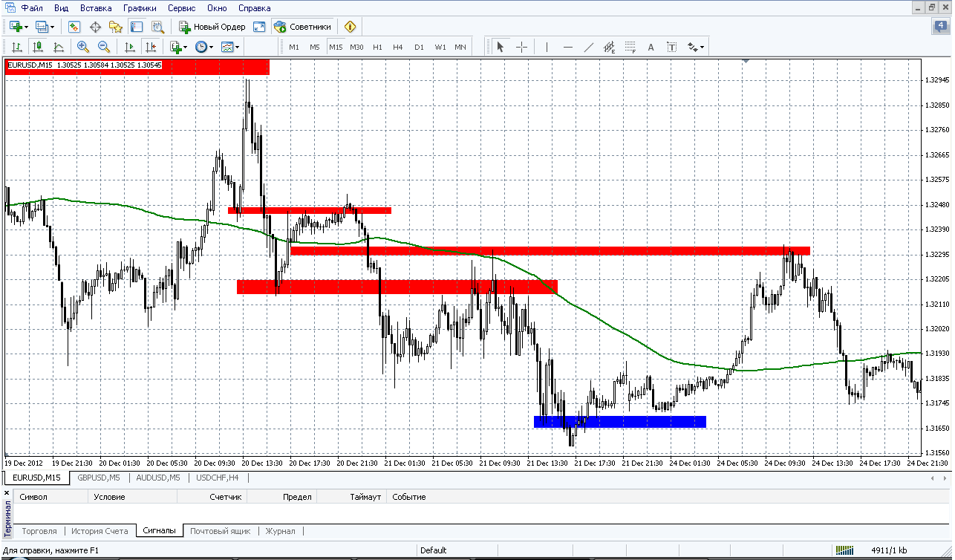Screen dimensions: 955x560
Task: Draw a horizontal line tool
Action: coord(568,47)
